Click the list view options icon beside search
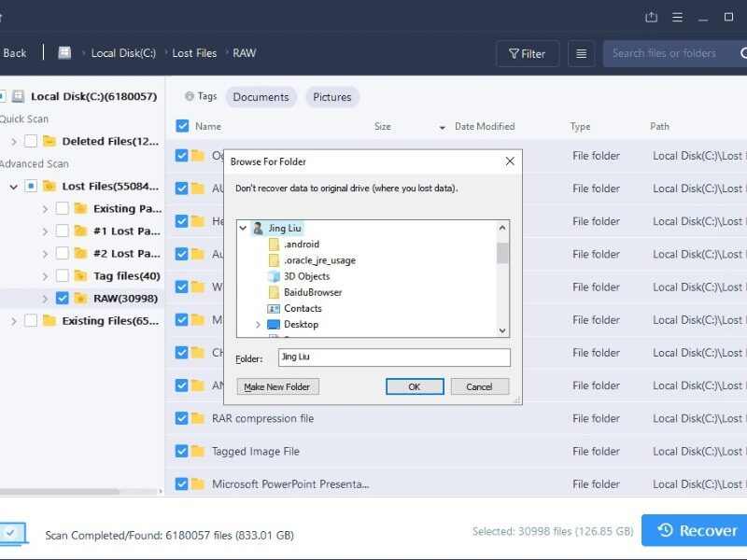Viewport: 747px width, 560px height. tap(582, 53)
